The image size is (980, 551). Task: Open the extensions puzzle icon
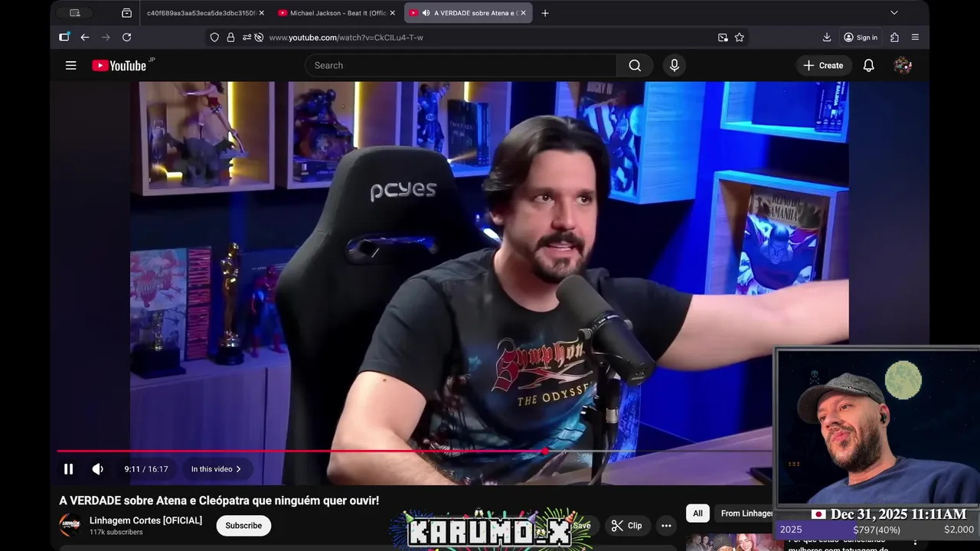894,37
